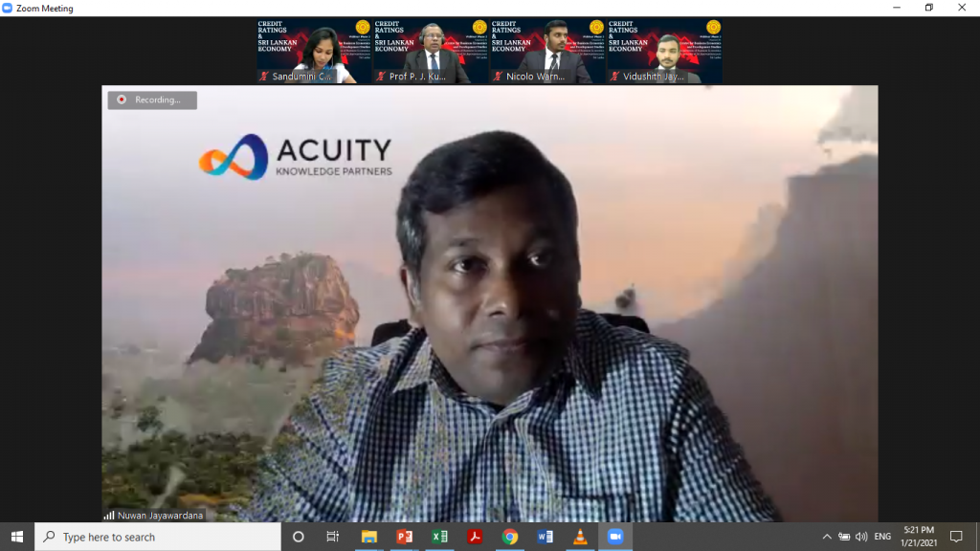980x551 pixels.
Task: Switch to Excel in the taskbar
Action: [439, 537]
